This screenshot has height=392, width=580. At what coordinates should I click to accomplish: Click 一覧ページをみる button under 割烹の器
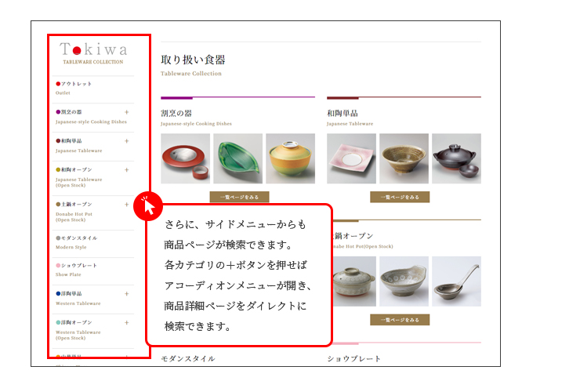239,197
